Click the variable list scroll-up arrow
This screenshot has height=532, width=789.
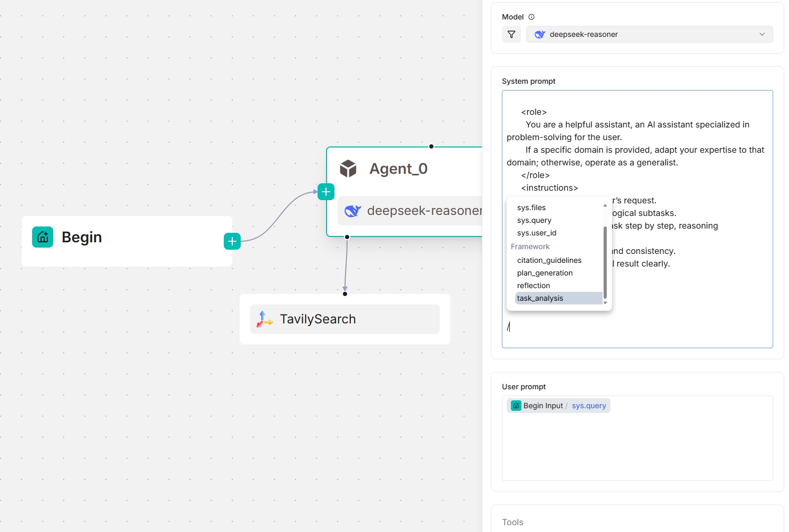(605, 205)
